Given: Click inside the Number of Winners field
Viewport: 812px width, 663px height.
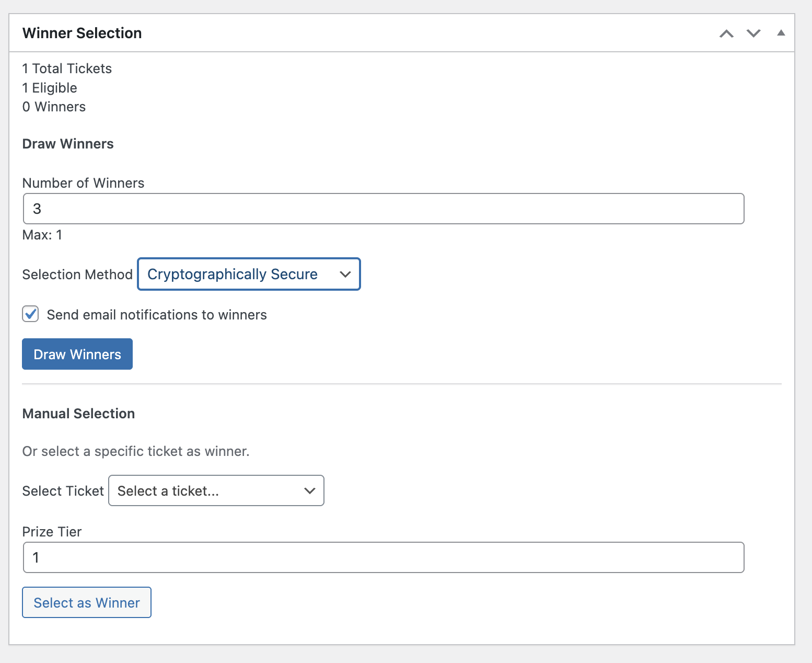Looking at the screenshot, I should (x=383, y=209).
